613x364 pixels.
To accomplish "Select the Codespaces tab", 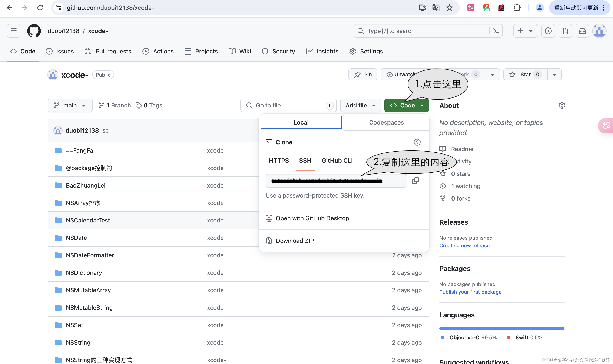I will point(386,122).
